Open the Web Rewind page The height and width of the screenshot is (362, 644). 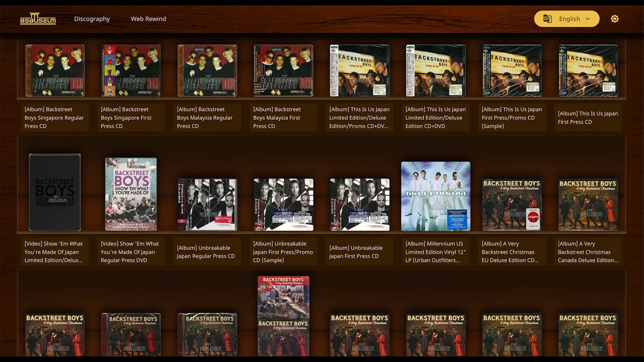[148, 19]
